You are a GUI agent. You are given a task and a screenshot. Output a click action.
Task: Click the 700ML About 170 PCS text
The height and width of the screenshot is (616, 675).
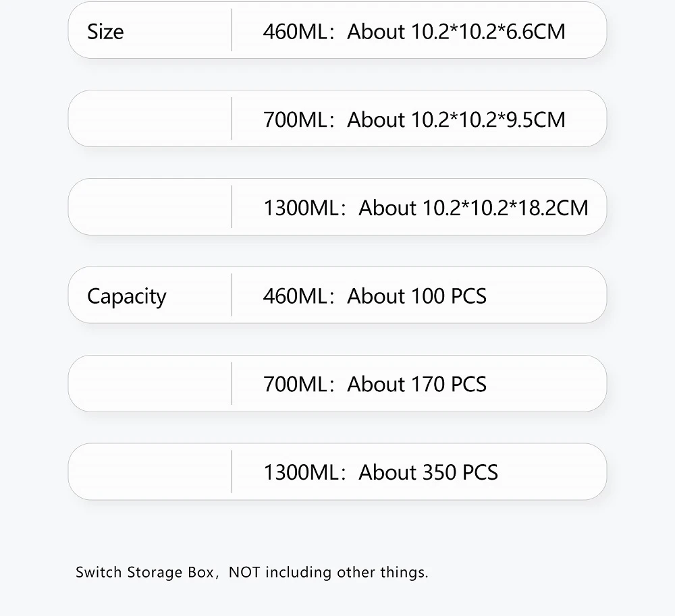click(375, 384)
